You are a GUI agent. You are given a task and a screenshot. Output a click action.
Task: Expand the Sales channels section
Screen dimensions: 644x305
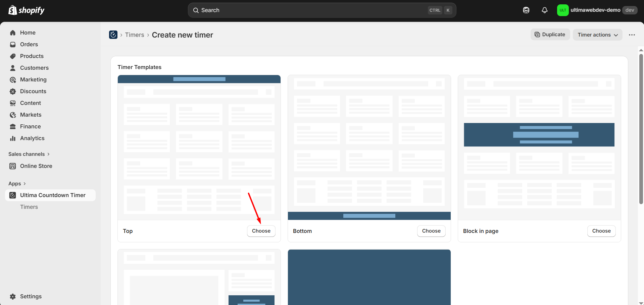29,154
